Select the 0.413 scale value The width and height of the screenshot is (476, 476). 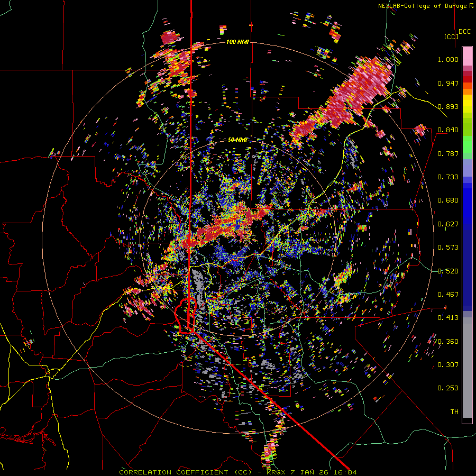pyautogui.click(x=448, y=318)
